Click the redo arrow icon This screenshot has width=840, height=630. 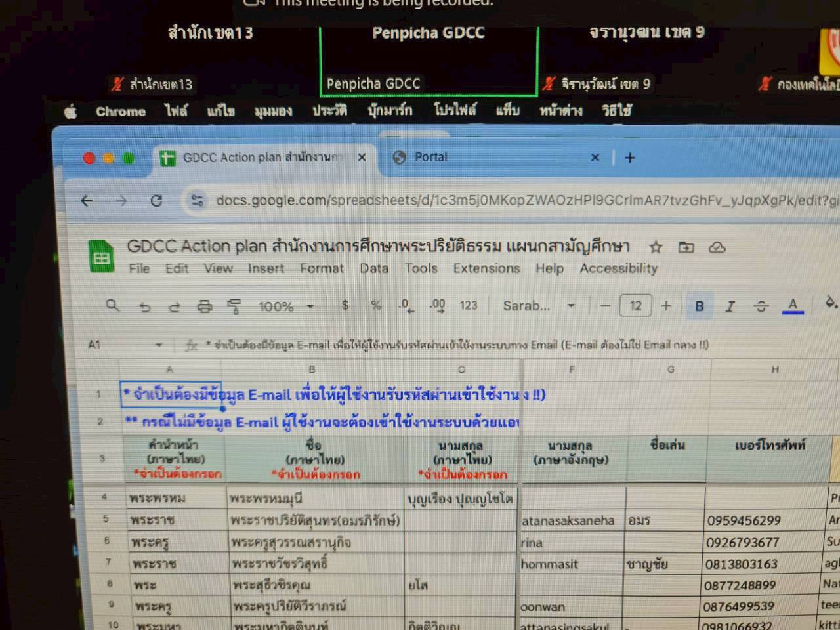tap(175, 306)
